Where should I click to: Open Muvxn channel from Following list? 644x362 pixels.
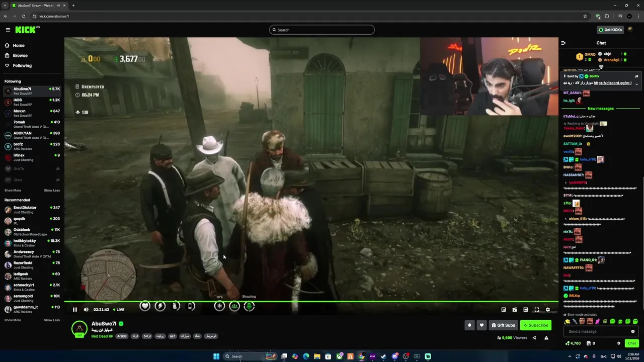[32, 113]
